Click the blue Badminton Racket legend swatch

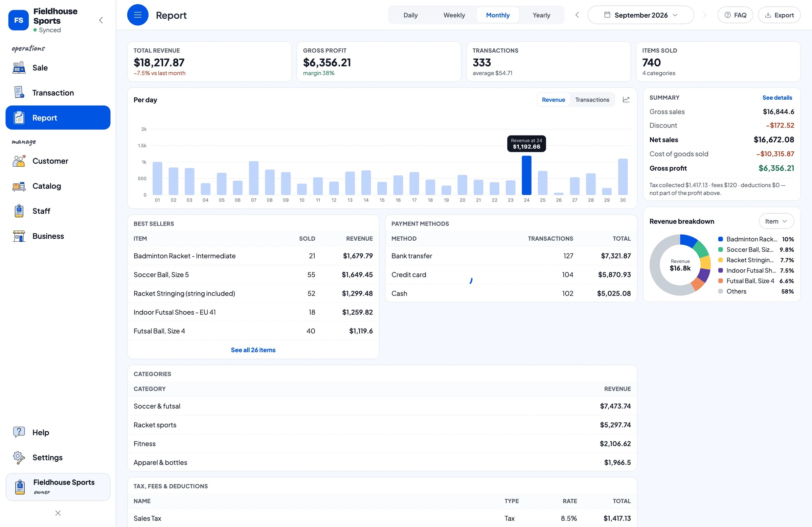721,239
